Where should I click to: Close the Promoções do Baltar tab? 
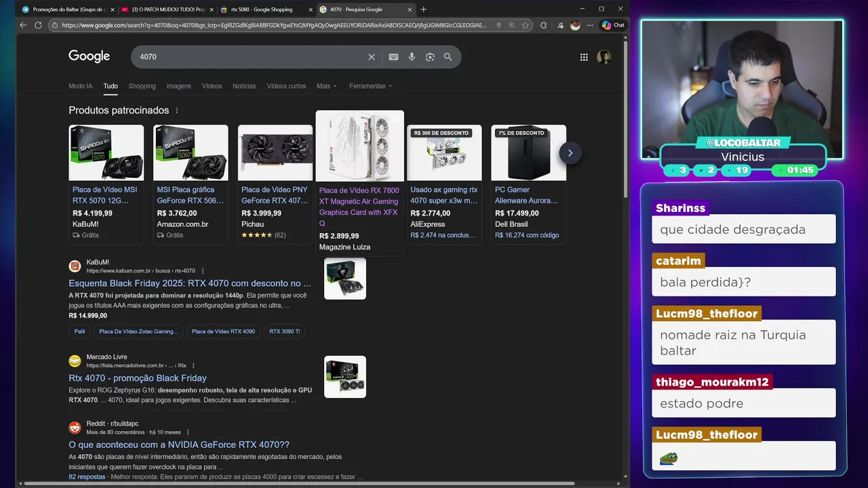pos(113,9)
